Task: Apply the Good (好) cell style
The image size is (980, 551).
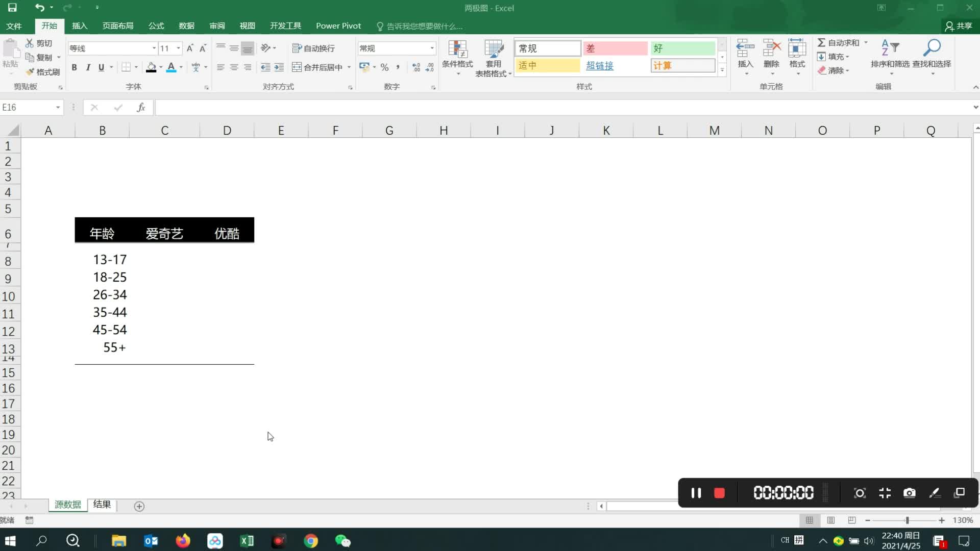Action: click(x=682, y=48)
